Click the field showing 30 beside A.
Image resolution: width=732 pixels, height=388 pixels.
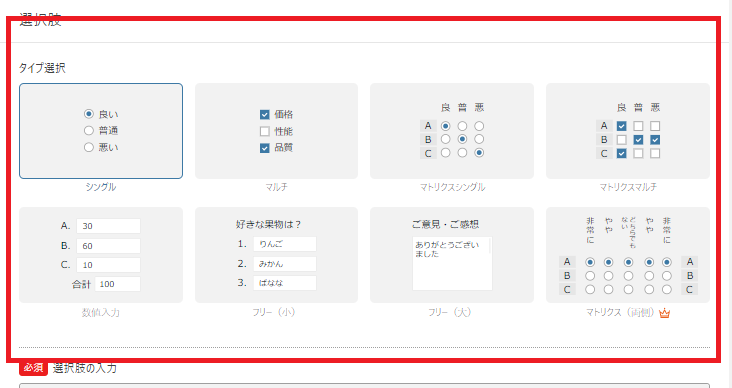tap(108, 226)
